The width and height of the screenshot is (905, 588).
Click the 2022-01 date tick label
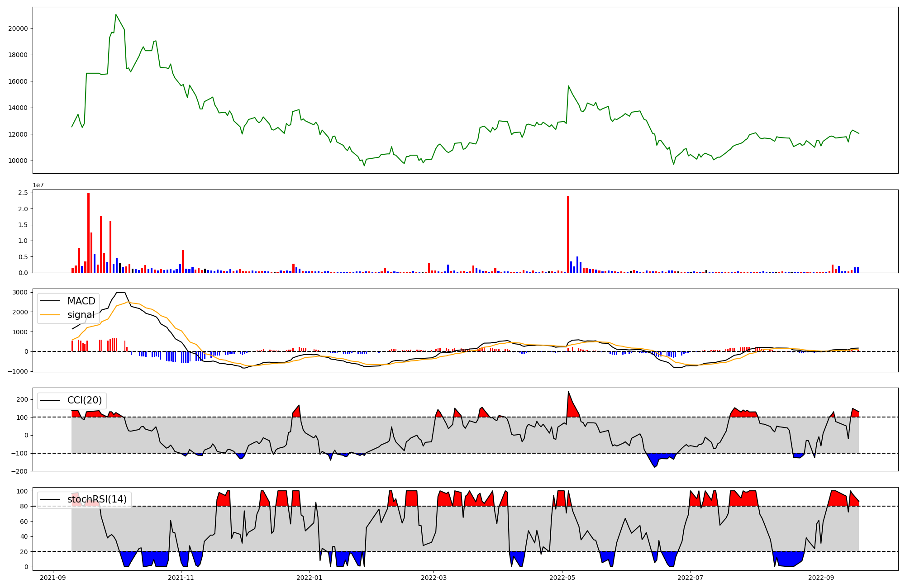point(310,578)
